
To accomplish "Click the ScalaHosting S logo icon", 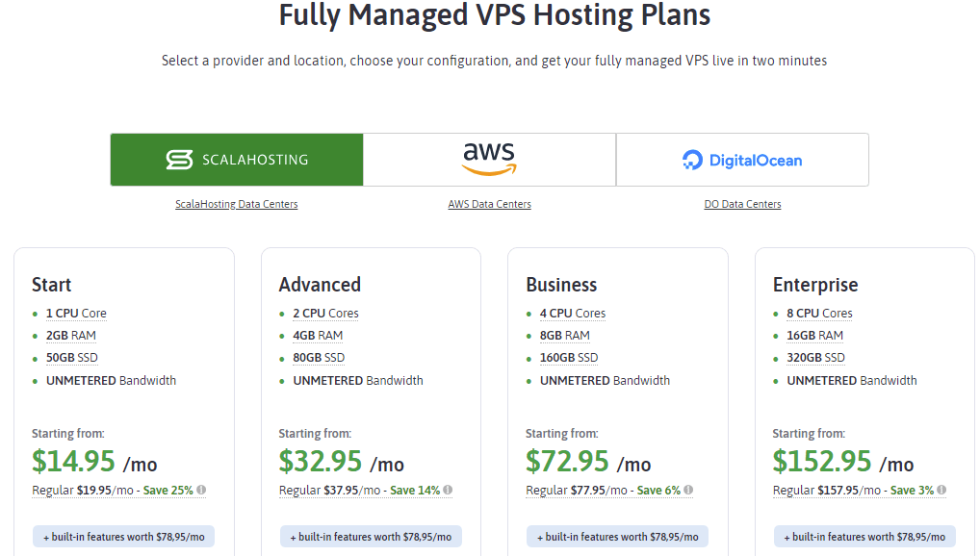I will [x=179, y=160].
